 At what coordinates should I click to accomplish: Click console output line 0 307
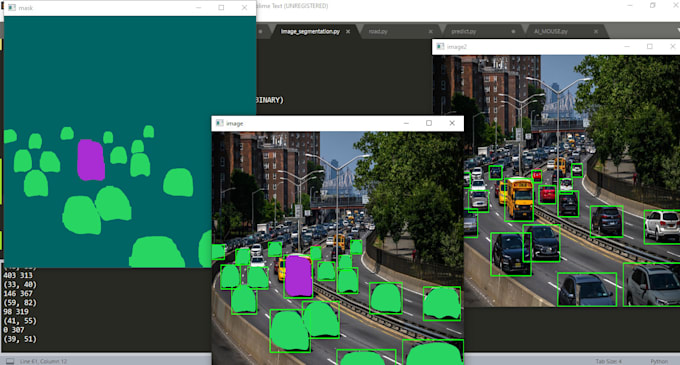click(13, 330)
